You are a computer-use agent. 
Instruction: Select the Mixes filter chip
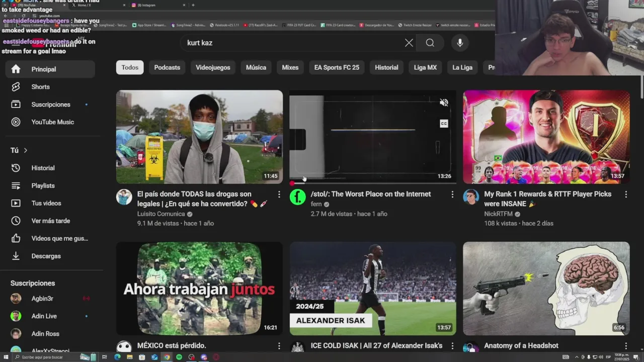(x=290, y=67)
